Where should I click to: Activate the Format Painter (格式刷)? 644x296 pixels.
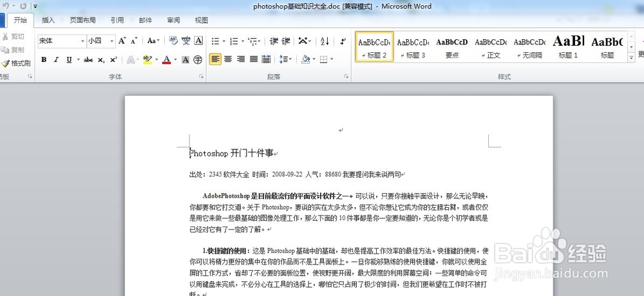(x=15, y=63)
